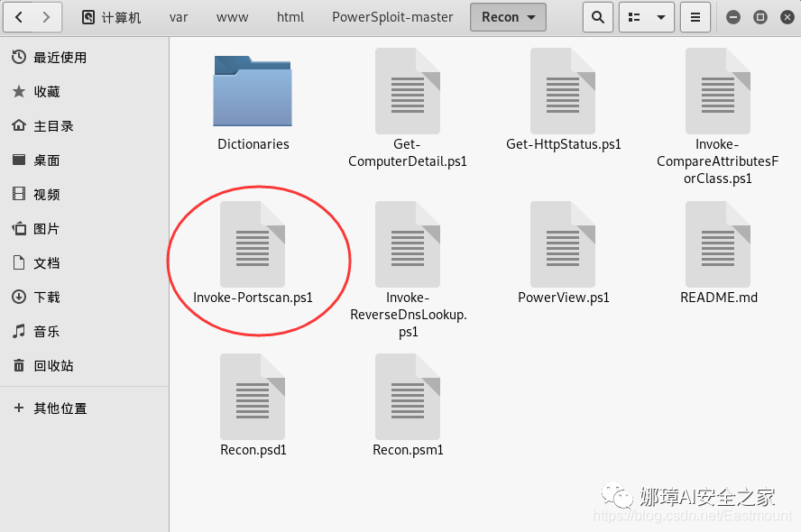The image size is (801, 532).
Task: Click the Dictionaries folder name label
Action: [x=253, y=144]
